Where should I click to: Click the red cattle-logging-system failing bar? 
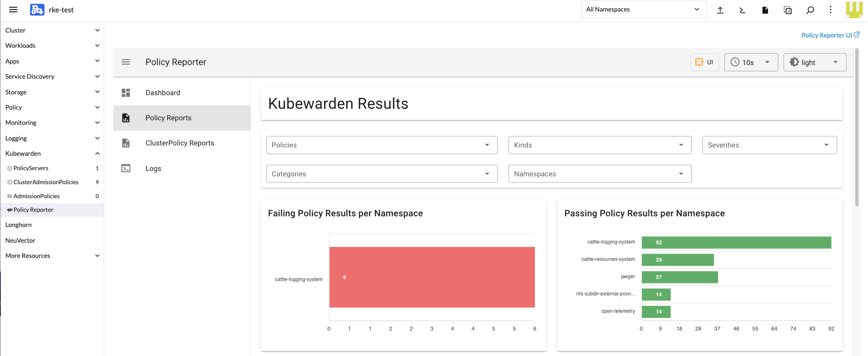(x=432, y=277)
